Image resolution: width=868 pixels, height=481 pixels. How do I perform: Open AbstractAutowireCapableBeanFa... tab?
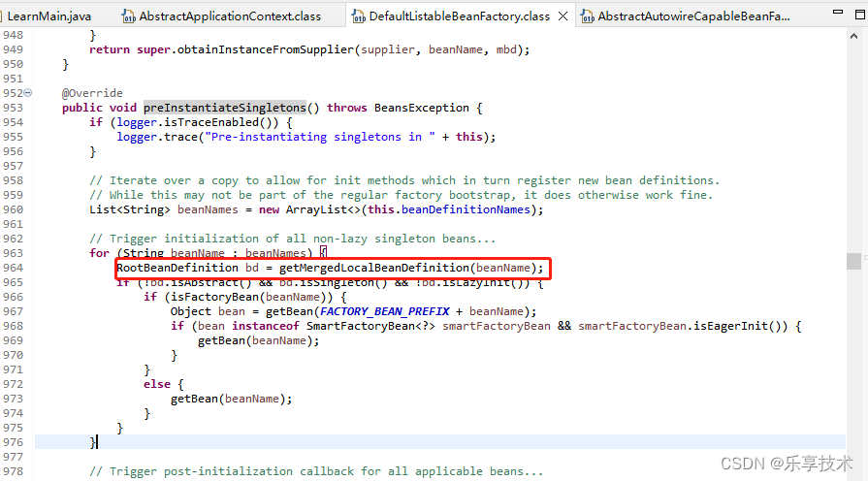pyautogui.click(x=693, y=16)
